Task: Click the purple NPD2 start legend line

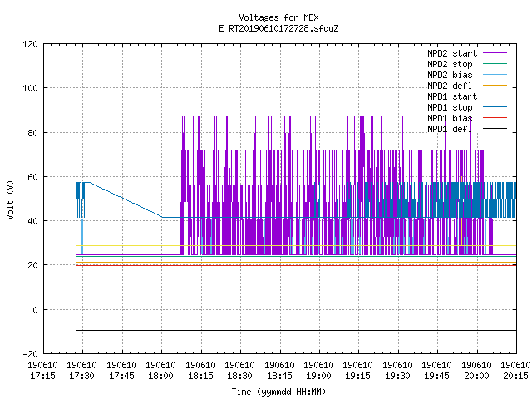Action: tap(495, 53)
